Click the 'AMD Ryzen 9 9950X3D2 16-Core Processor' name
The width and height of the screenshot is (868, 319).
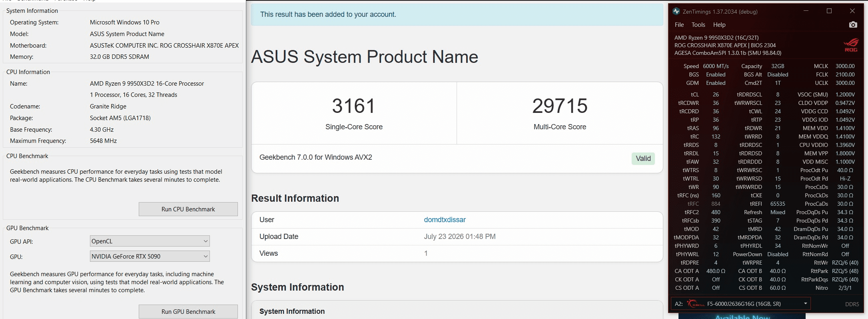147,84
